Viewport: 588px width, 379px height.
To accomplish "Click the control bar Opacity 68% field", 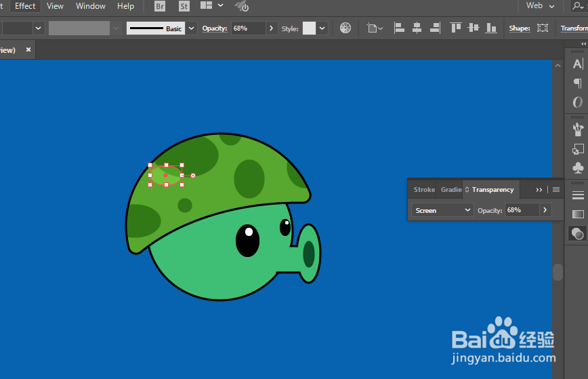I will (248, 28).
